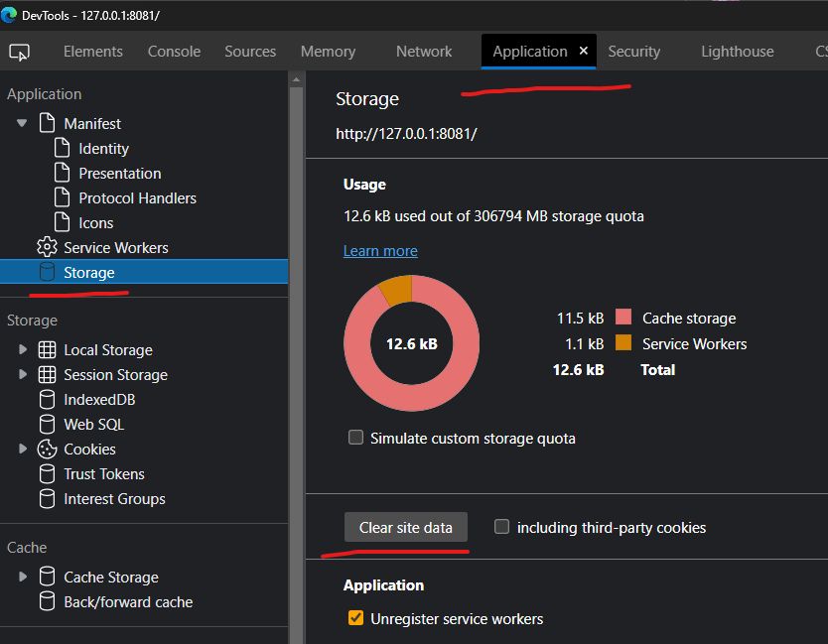Click the Clear site data button
This screenshot has height=644, width=828.
pyautogui.click(x=405, y=527)
